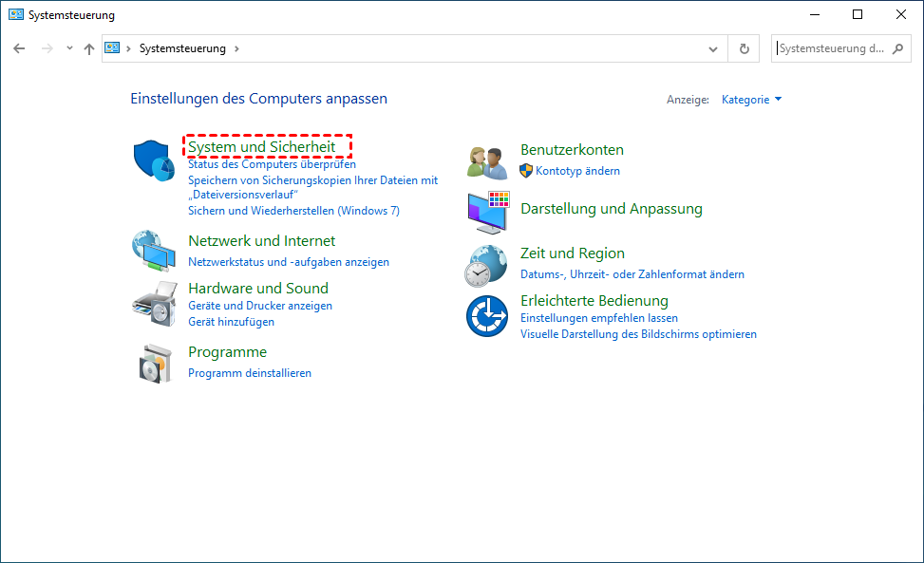The height and width of the screenshot is (563, 924).
Task: Open the Kategorie view dropdown
Action: (x=751, y=100)
